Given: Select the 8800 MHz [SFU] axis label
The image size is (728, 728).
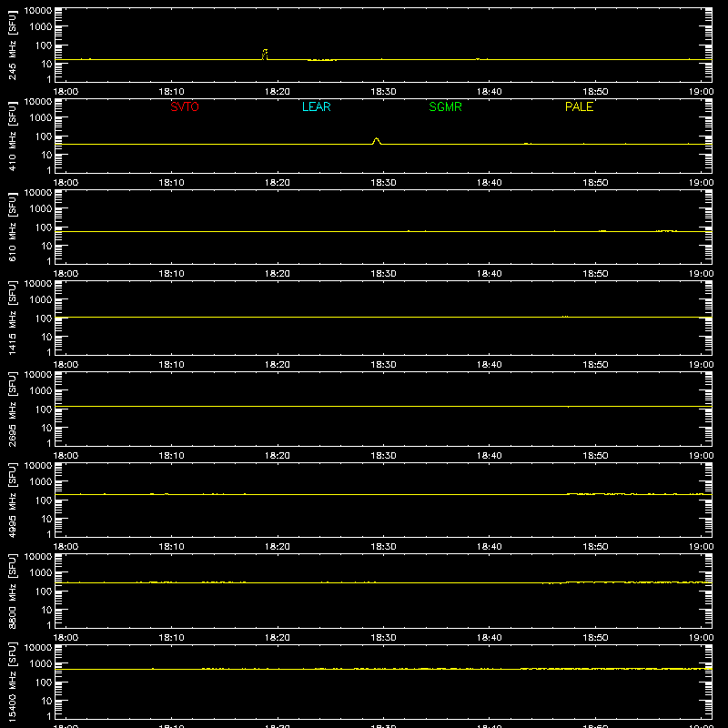Looking at the screenshot, I should (x=12, y=591).
